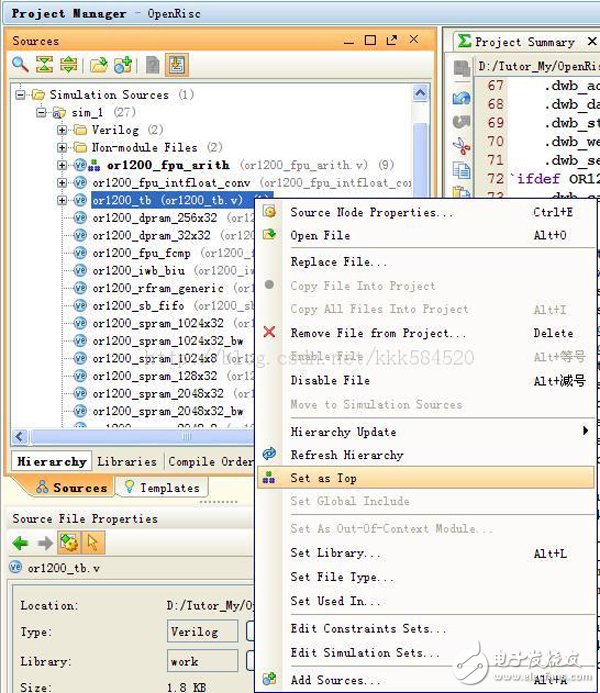Click the green back arrow in Source File Properties
Image resolution: width=600 pixels, height=693 pixels.
20,543
